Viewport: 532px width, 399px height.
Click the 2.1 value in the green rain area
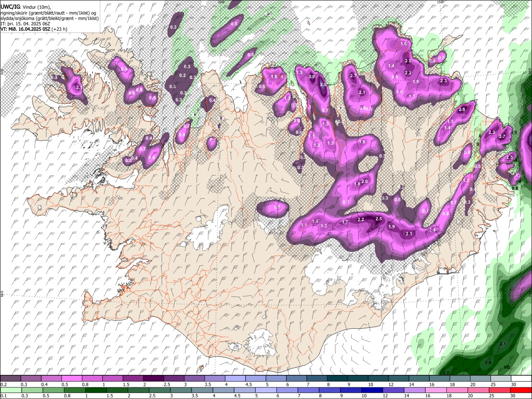coord(502,344)
